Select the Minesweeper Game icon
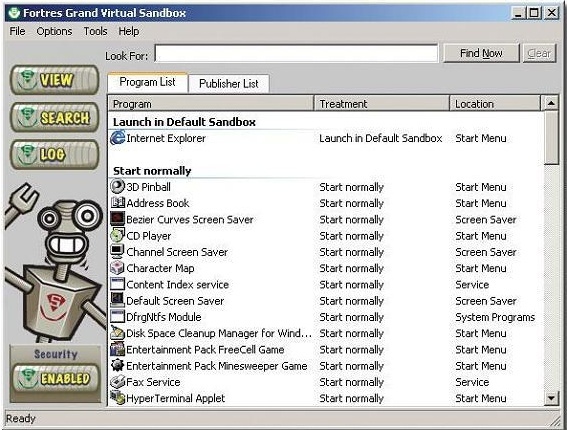567x430 pixels. 118,365
